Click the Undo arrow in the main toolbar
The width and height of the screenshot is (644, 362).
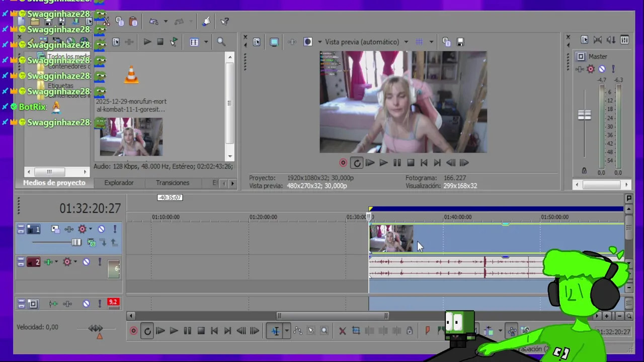[x=154, y=22]
